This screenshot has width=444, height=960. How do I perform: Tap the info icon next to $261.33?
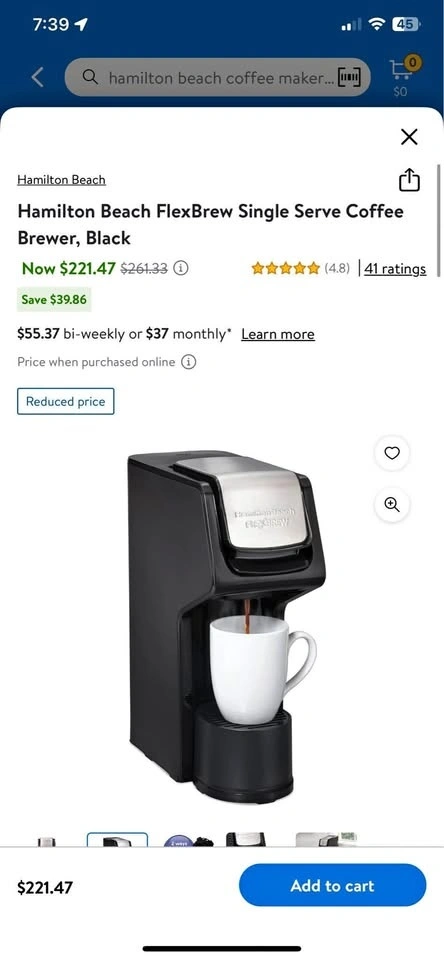point(181,268)
